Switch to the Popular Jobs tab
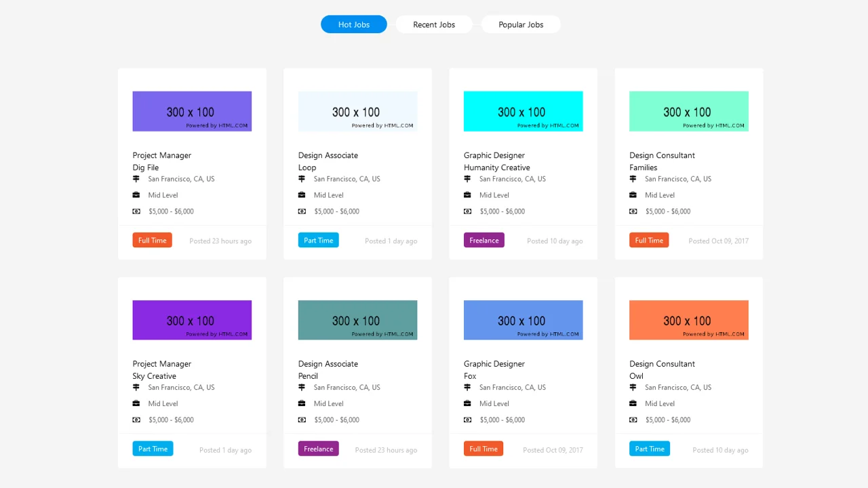Image resolution: width=868 pixels, height=488 pixels. tap(521, 24)
